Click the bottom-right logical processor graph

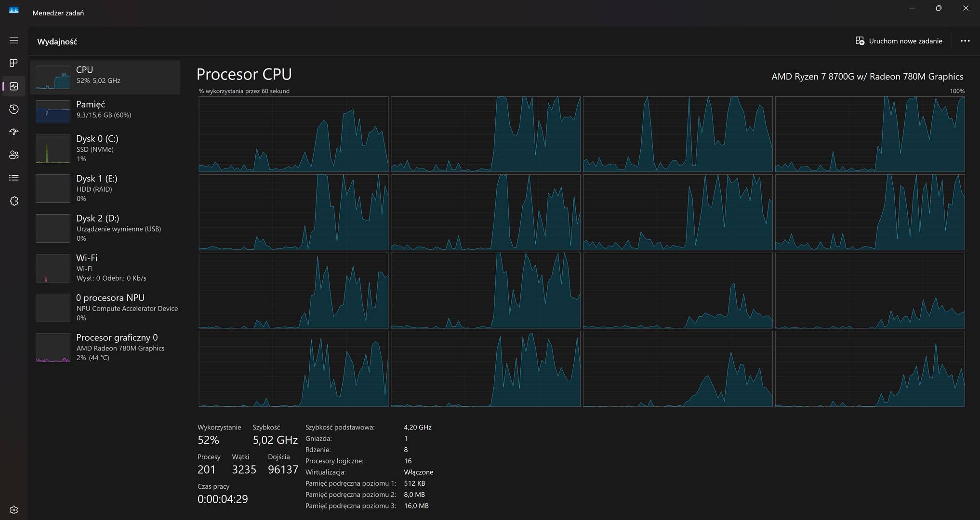click(870, 369)
